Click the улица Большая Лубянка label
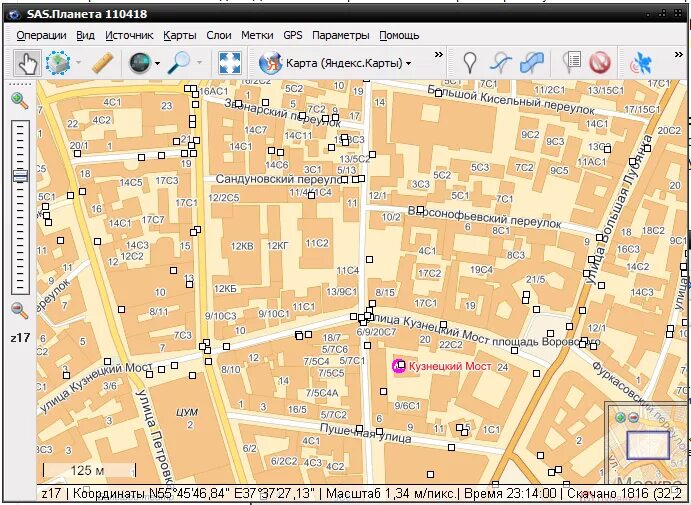The width and height of the screenshot is (691, 505). tap(617, 210)
